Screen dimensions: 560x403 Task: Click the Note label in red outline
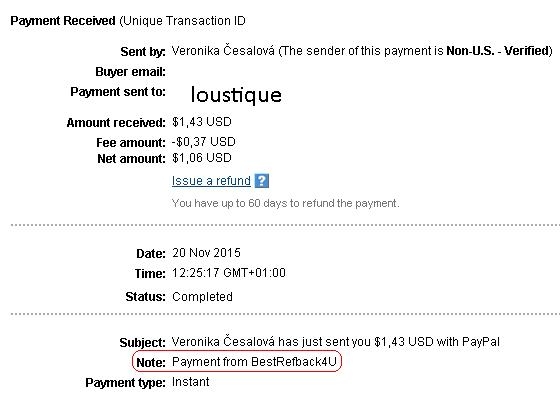click(x=151, y=363)
